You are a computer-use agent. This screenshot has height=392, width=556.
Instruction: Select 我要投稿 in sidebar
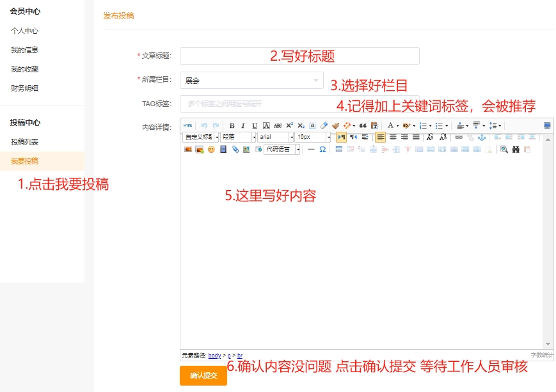tap(42, 161)
